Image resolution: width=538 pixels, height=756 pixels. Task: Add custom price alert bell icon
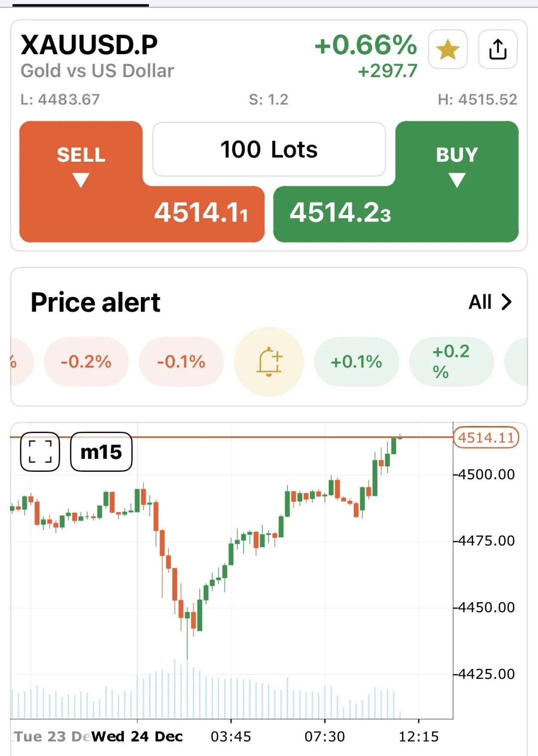[x=269, y=361]
